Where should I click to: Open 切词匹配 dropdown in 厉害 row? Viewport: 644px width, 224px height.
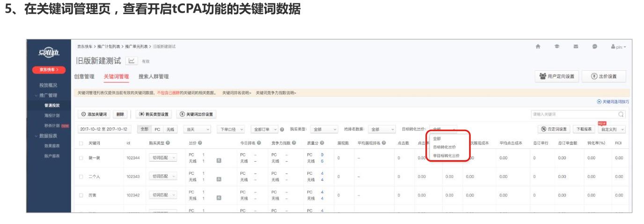click(162, 195)
